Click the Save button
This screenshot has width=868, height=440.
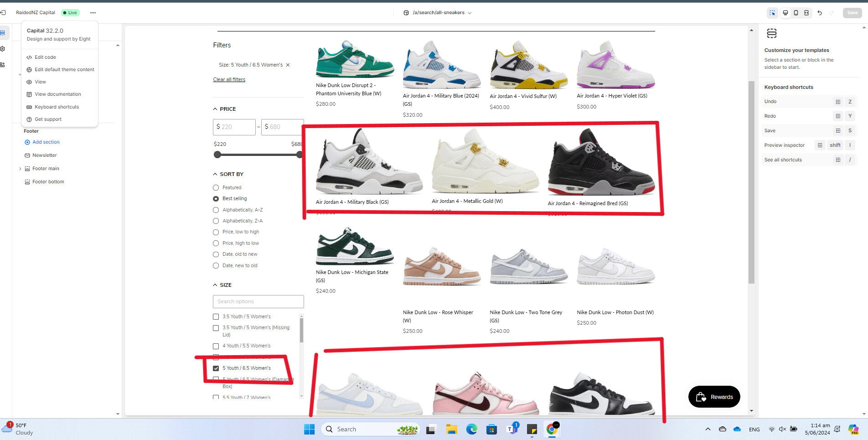coord(852,13)
